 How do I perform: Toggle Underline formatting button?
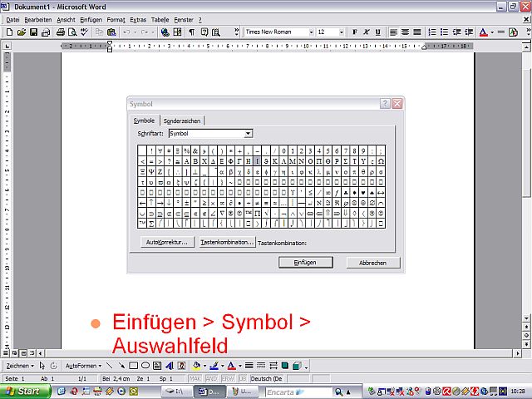(x=378, y=32)
